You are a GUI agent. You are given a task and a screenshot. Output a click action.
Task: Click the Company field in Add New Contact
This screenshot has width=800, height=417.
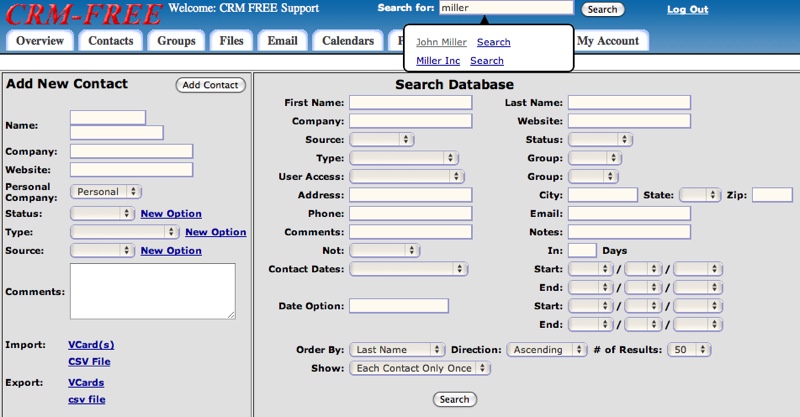click(x=132, y=152)
